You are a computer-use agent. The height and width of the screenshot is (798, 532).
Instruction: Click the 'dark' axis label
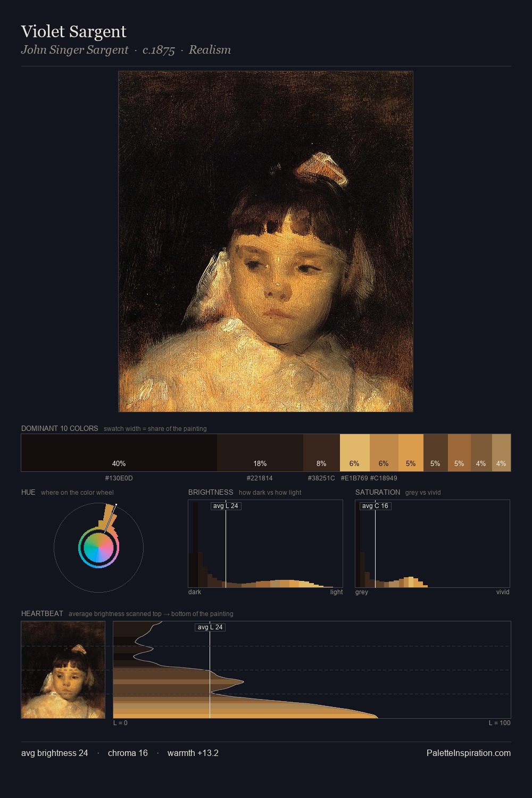click(x=195, y=592)
